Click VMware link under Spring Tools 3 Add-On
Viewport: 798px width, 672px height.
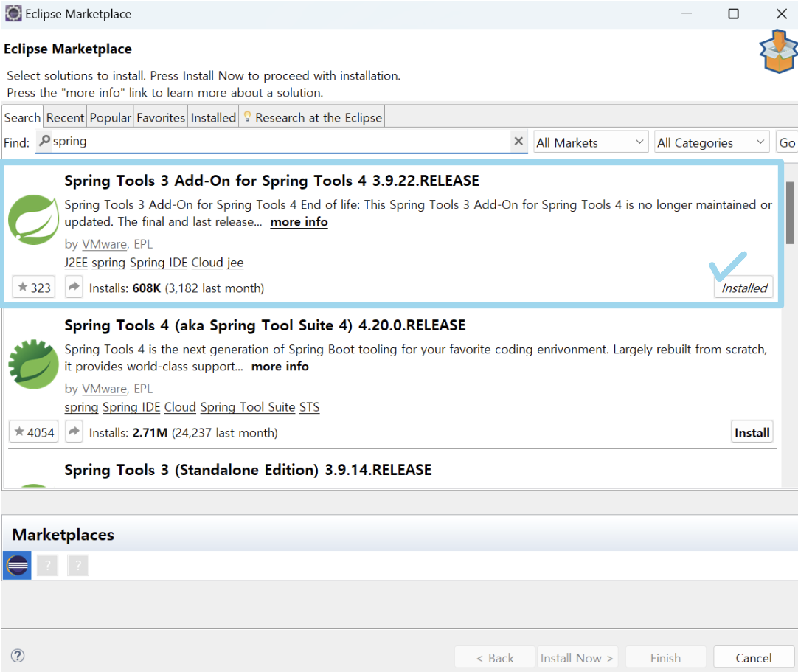coord(104,244)
